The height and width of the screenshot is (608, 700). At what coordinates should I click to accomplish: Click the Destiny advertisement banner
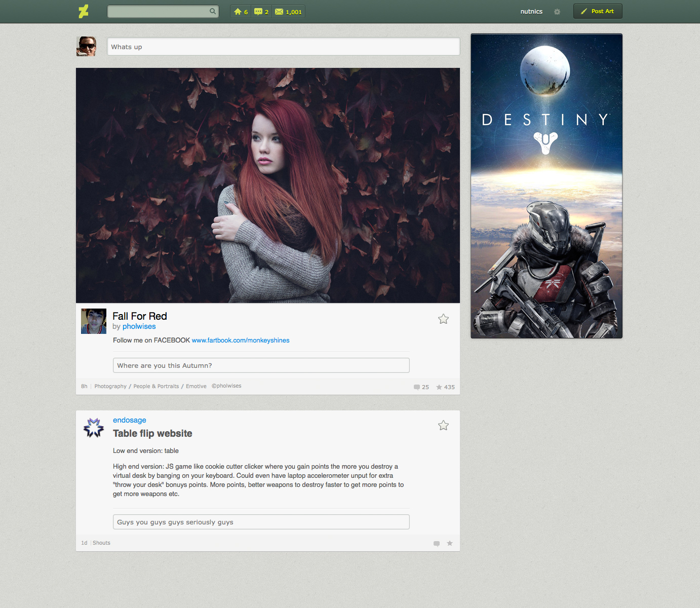(547, 186)
